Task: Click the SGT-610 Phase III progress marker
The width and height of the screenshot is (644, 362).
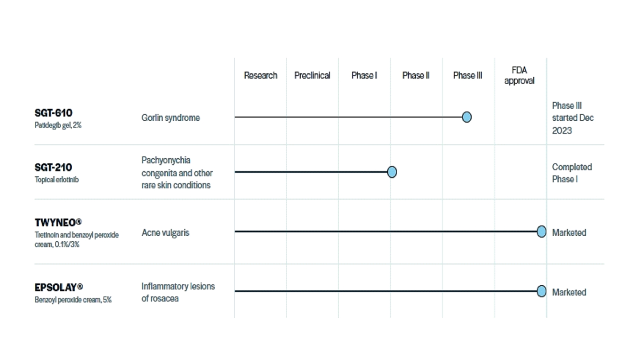Action: 466,117
